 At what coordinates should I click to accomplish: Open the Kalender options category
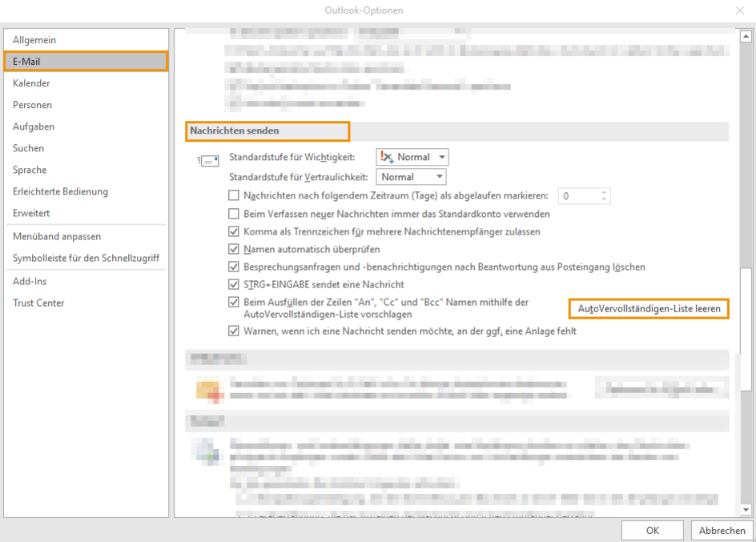coord(86,83)
